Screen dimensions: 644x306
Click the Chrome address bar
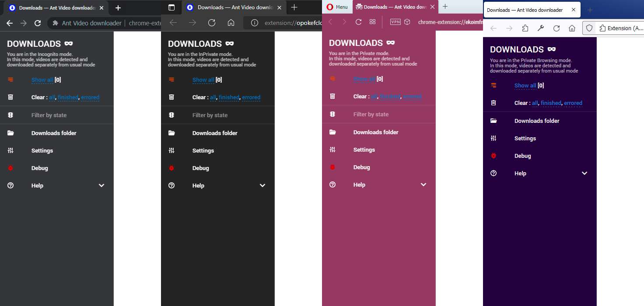(x=105, y=23)
